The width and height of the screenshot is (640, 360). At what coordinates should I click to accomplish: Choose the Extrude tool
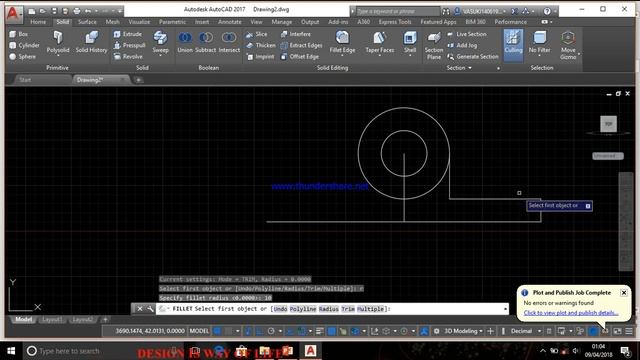[128, 34]
